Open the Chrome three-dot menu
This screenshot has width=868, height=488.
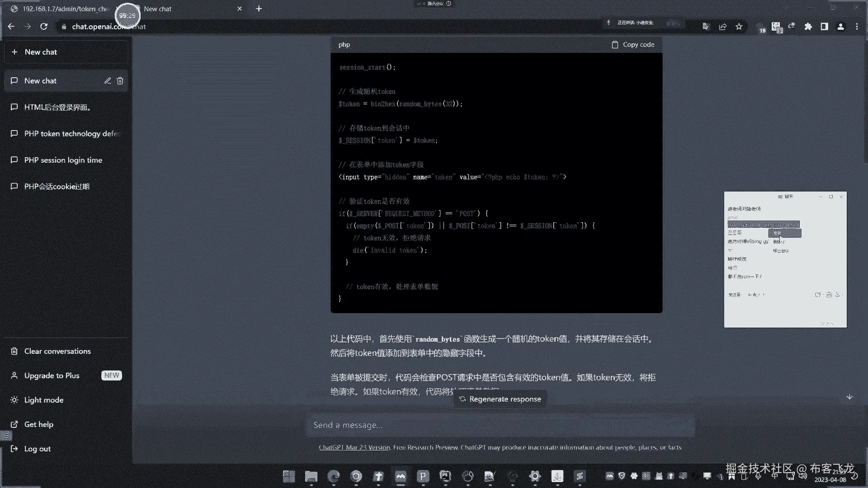(857, 27)
